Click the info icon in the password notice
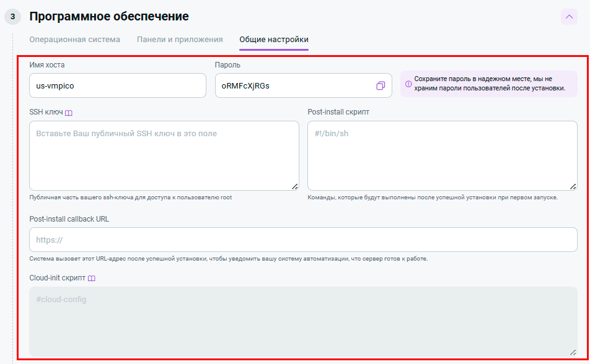Image resolution: width=590 pixels, height=364 pixels. [408, 84]
